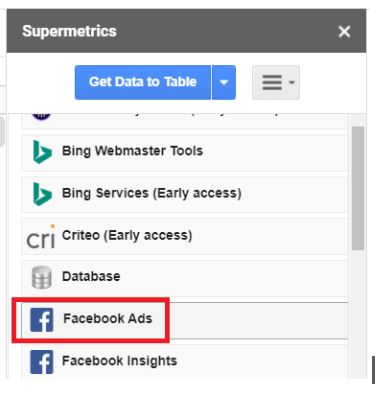Click the Get Data to Table button

[143, 82]
